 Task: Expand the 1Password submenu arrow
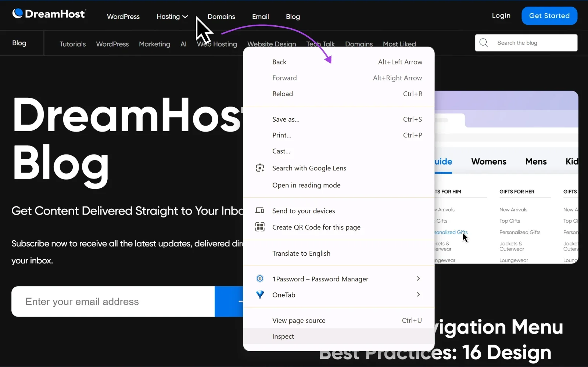[x=418, y=279]
